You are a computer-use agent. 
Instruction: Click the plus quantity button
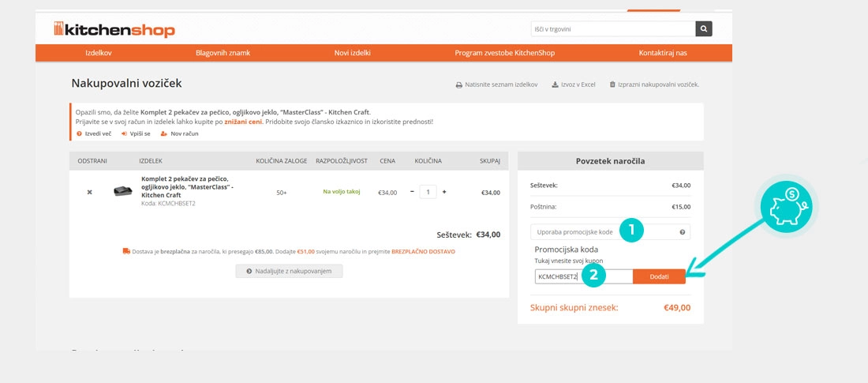point(444,192)
